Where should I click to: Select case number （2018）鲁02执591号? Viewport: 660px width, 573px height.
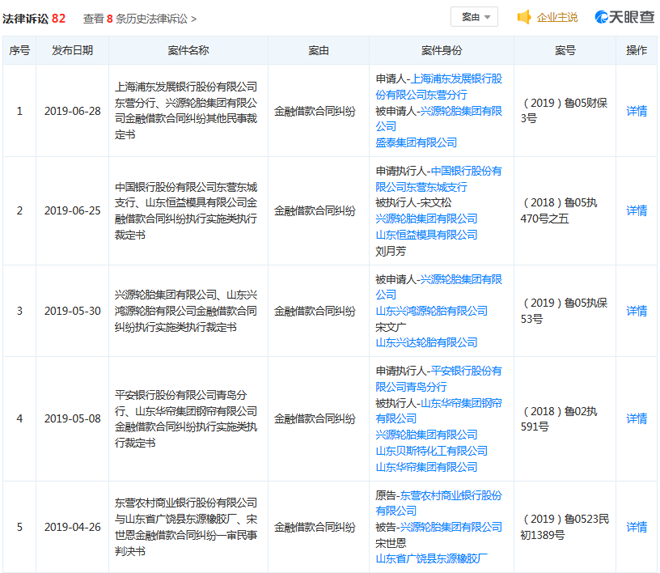click(x=559, y=419)
